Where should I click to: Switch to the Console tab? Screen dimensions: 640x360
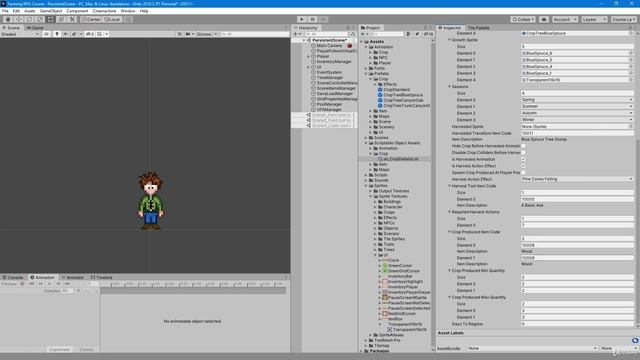click(13, 277)
